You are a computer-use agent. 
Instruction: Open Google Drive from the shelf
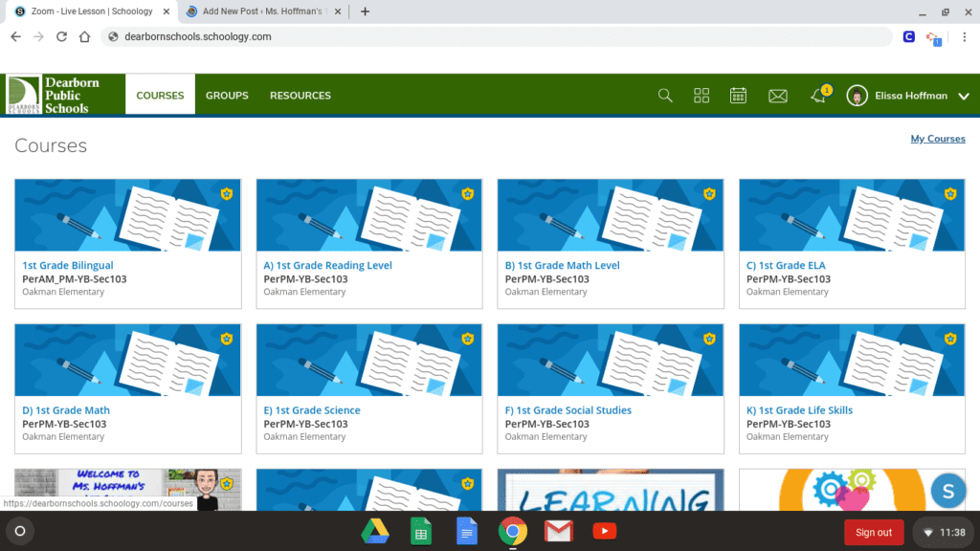coord(375,532)
